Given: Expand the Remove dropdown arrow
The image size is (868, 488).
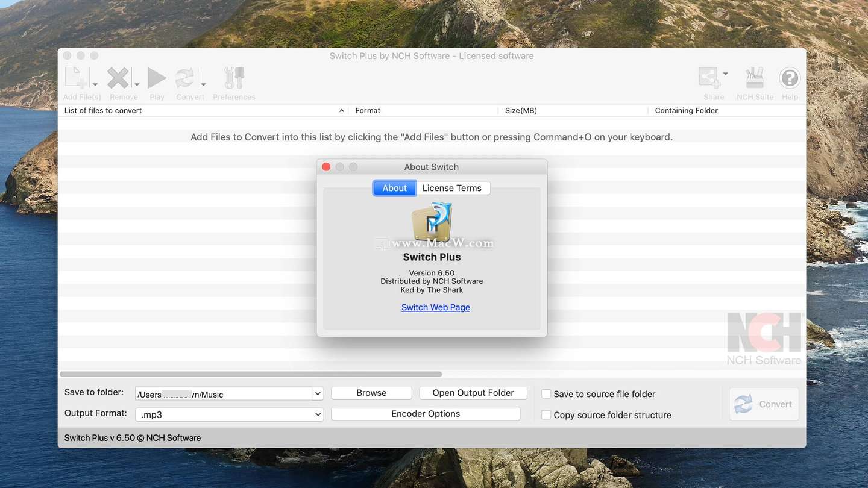Looking at the screenshot, I should 137,84.
